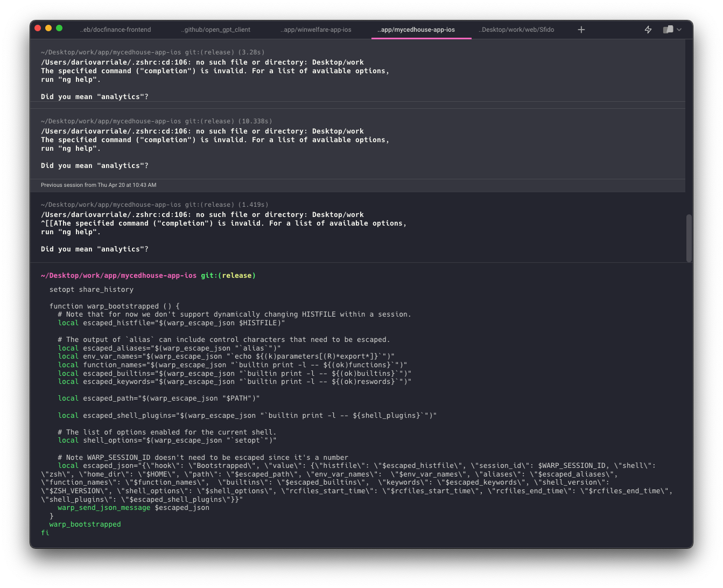Viewport: 723px width, 588px height.
Task: Click the lightning bolt icon in the toolbar
Action: tap(648, 30)
